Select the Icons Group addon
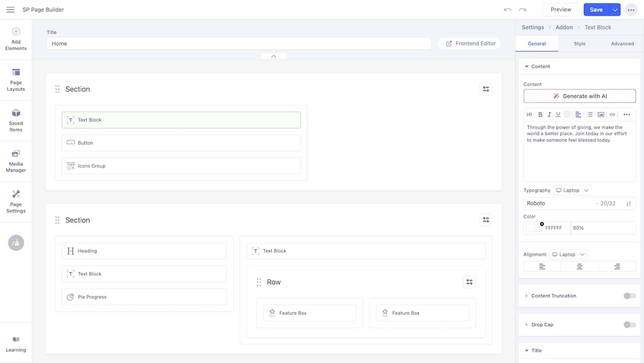 point(181,166)
